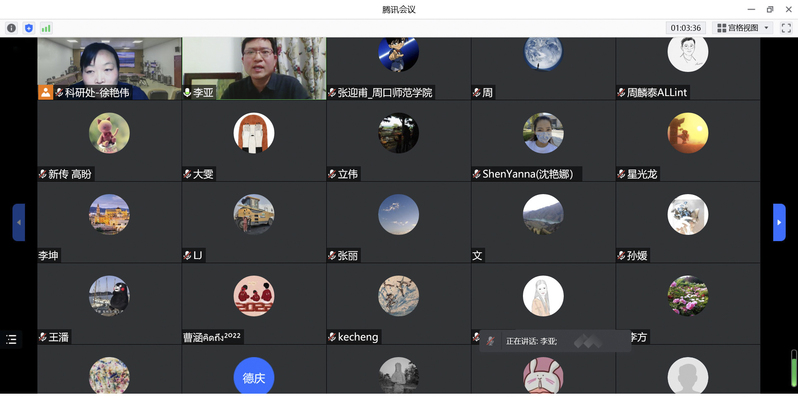Image resolution: width=798 pixels, height=397 pixels.
Task: Click muted mic icon of 新传 高盼
Action: [43, 174]
